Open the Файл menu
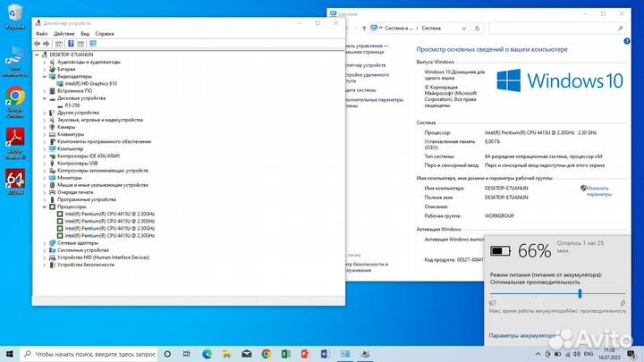The height and width of the screenshot is (362, 644). point(41,34)
